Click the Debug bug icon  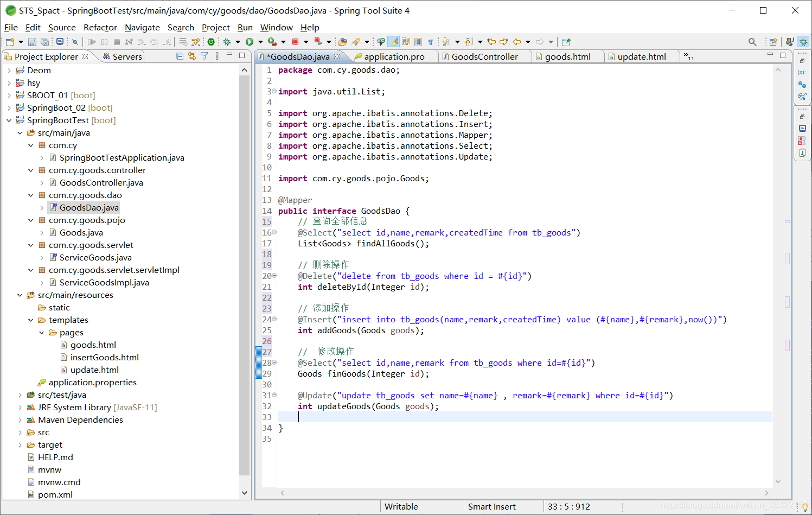[x=227, y=42]
